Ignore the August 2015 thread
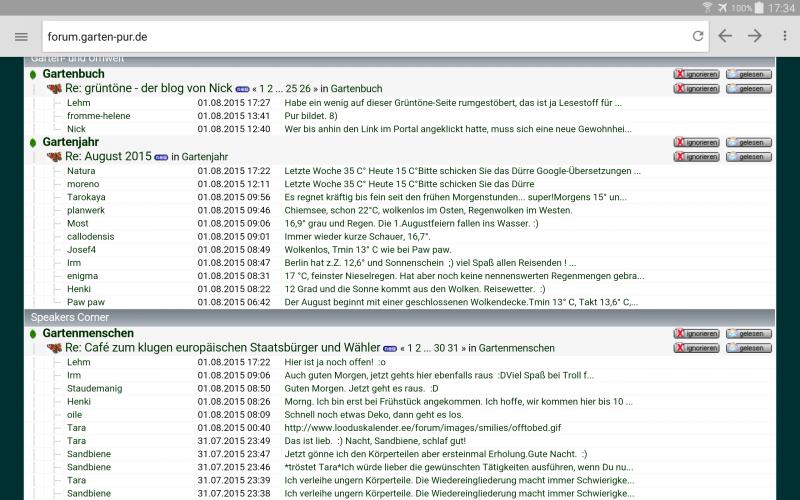800x500 pixels. click(x=696, y=157)
